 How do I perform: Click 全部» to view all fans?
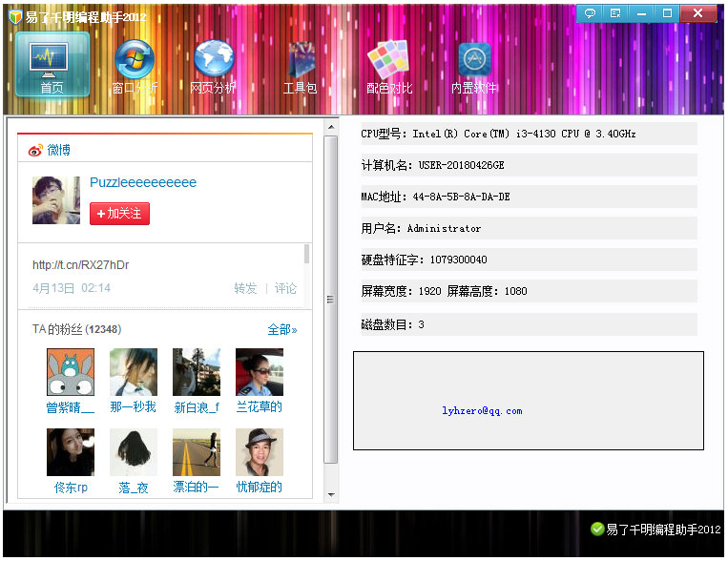(282, 330)
